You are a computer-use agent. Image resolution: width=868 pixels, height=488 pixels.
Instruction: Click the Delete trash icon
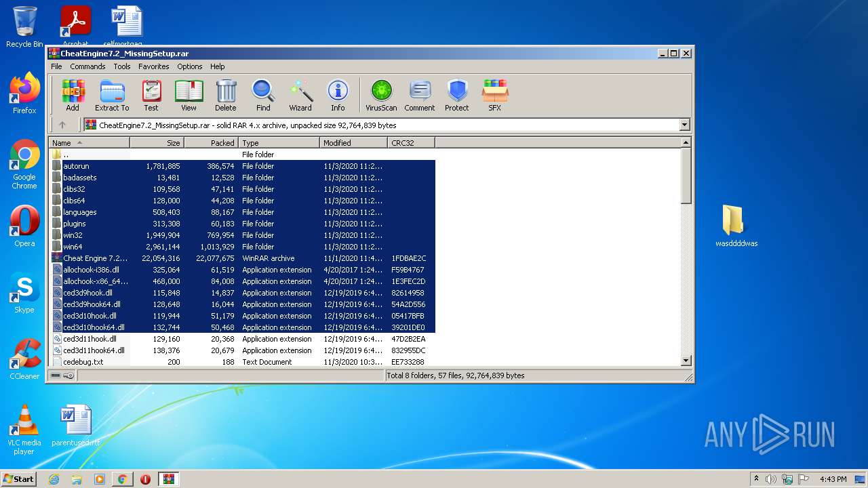pyautogui.click(x=226, y=96)
